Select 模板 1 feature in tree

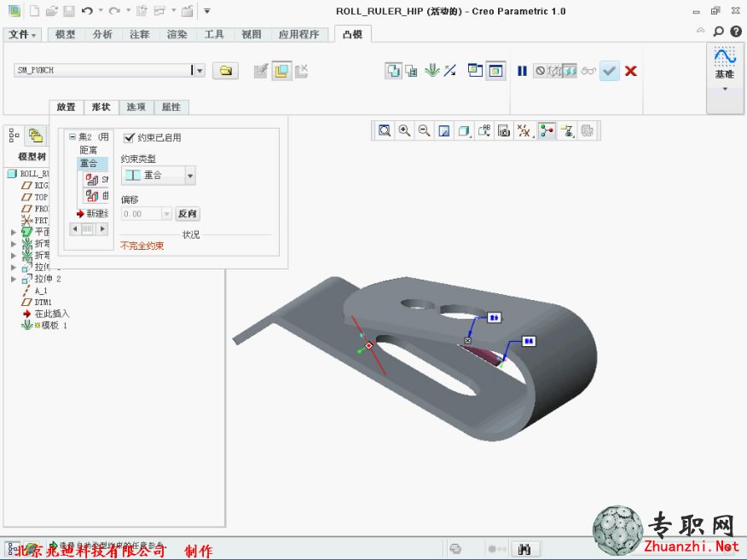[44, 326]
